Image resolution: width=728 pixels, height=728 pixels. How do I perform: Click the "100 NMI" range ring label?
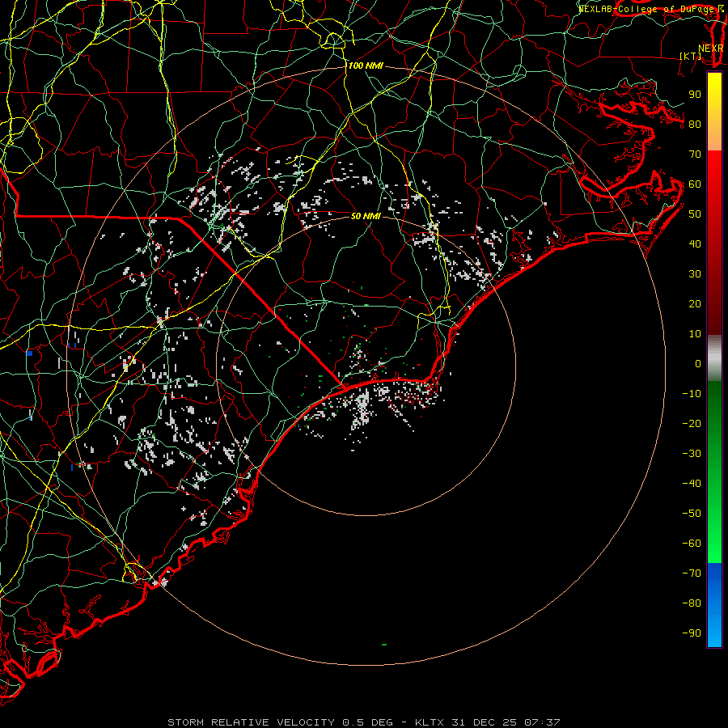[366, 66]
